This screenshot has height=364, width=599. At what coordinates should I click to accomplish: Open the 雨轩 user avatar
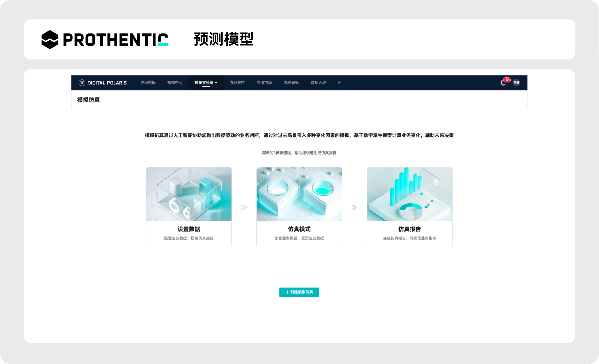point(516,83)
